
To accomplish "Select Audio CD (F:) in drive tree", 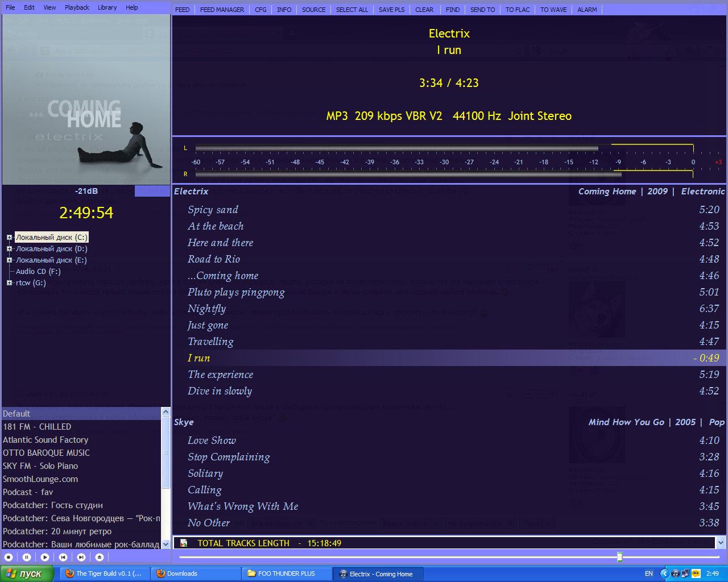I will coord(38,272).
